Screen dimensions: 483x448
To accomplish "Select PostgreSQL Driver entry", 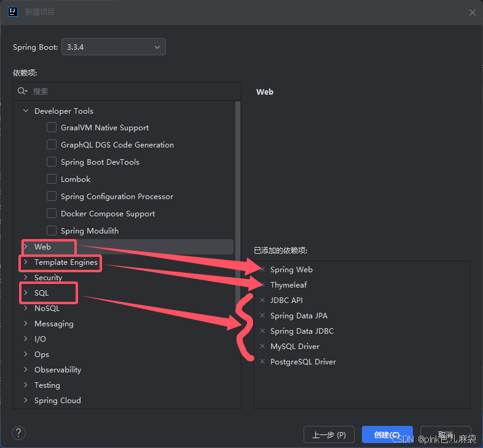I will 303,362.
